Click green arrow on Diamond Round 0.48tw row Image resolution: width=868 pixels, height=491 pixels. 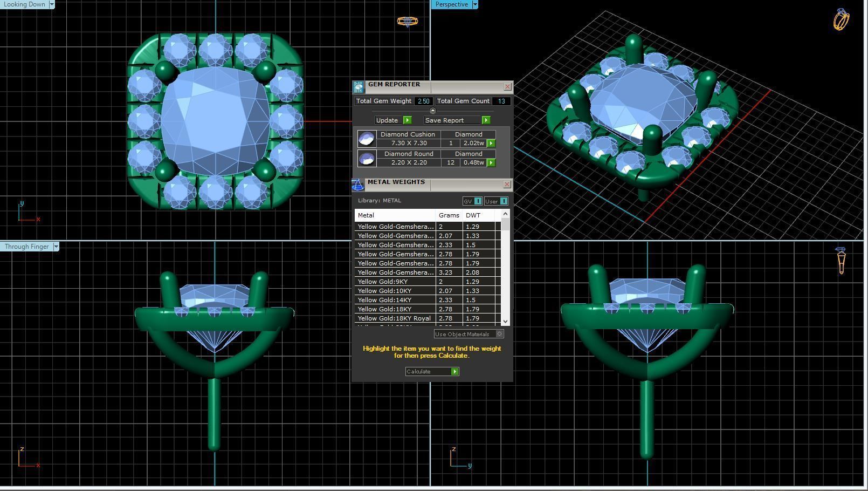click(491, 163)
